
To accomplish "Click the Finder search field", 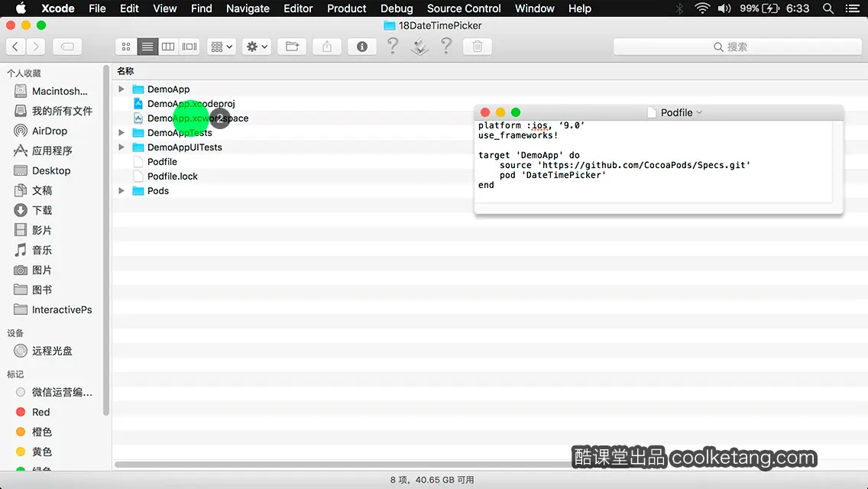I will (737, 47).
